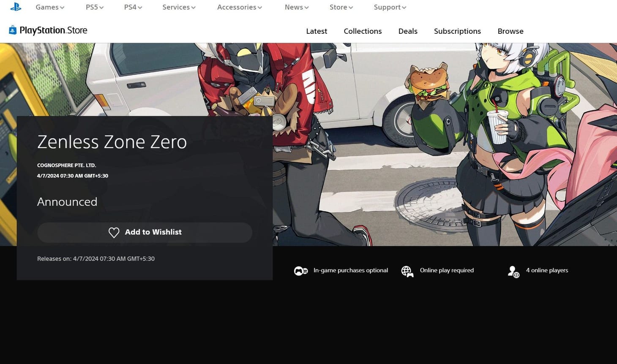The height and width of the screenshot is (364, 617).
Task: Click the 4 online players icon
Action: pyautogui.click(x=513, y=271)
